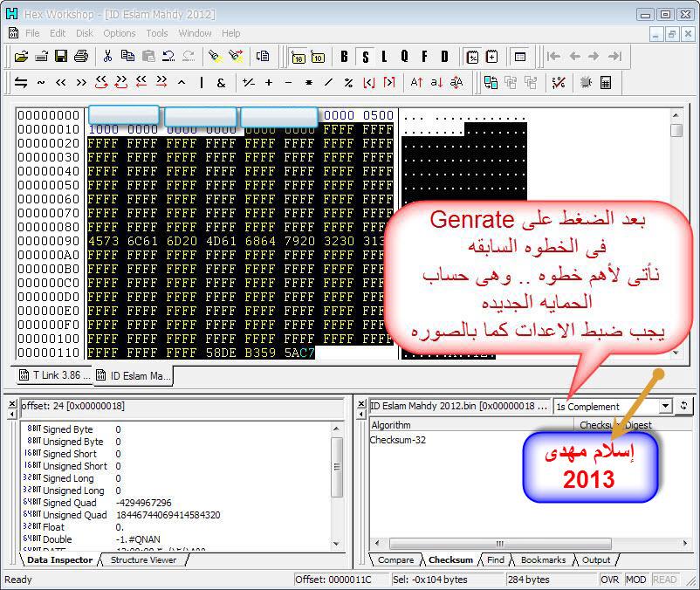700x590 pixels.
Task: Click the Modulus percent icon
Action: [x=348, y=83]
